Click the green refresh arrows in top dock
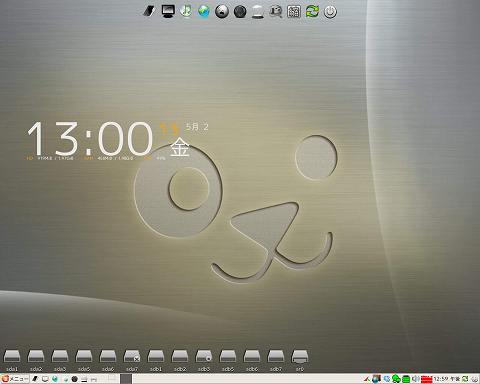The image size is (480, 384). click(312, 12)
